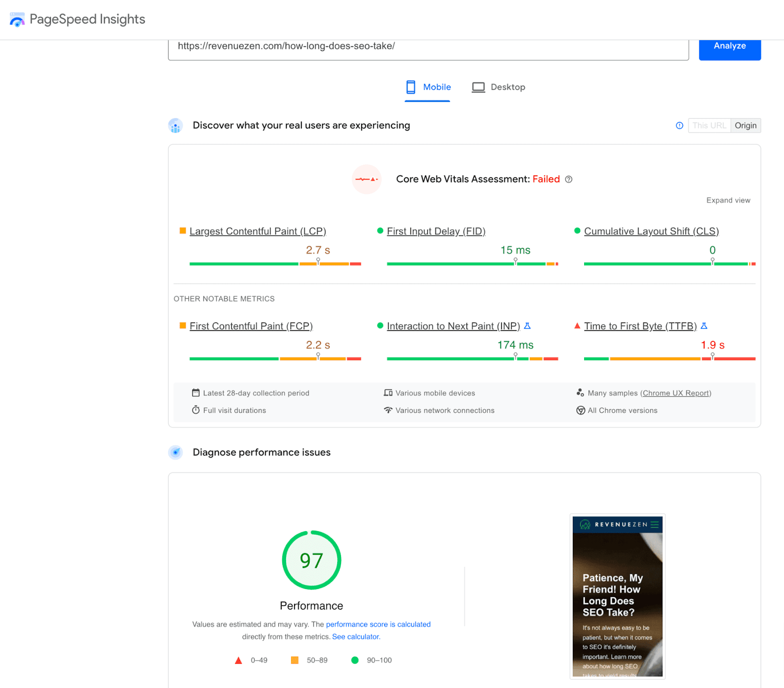Image resolution: width=784 pixels, height=688 pixels.
Task: Click the Full visit durations text
Action: pos(235,411)
